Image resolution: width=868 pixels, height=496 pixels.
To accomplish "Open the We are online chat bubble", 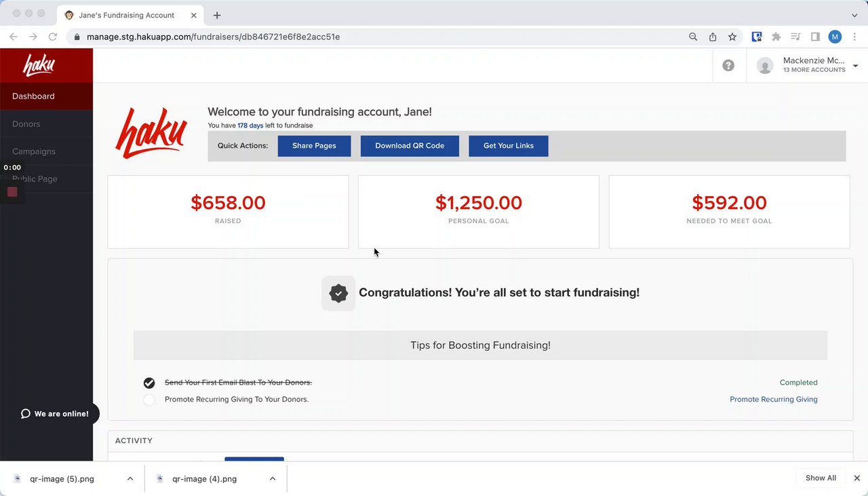I will pyautogui.click(x=54, y=414).
